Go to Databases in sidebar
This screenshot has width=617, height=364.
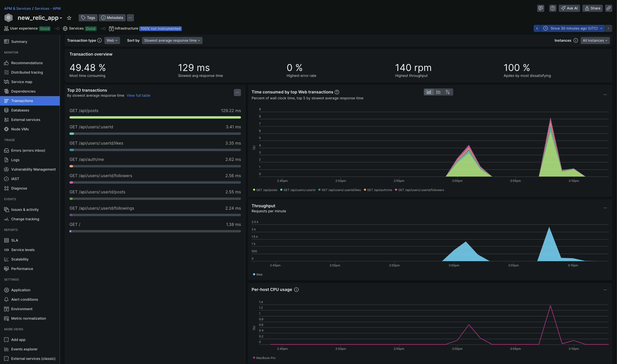pyautogui.click(x=20, y=110)
